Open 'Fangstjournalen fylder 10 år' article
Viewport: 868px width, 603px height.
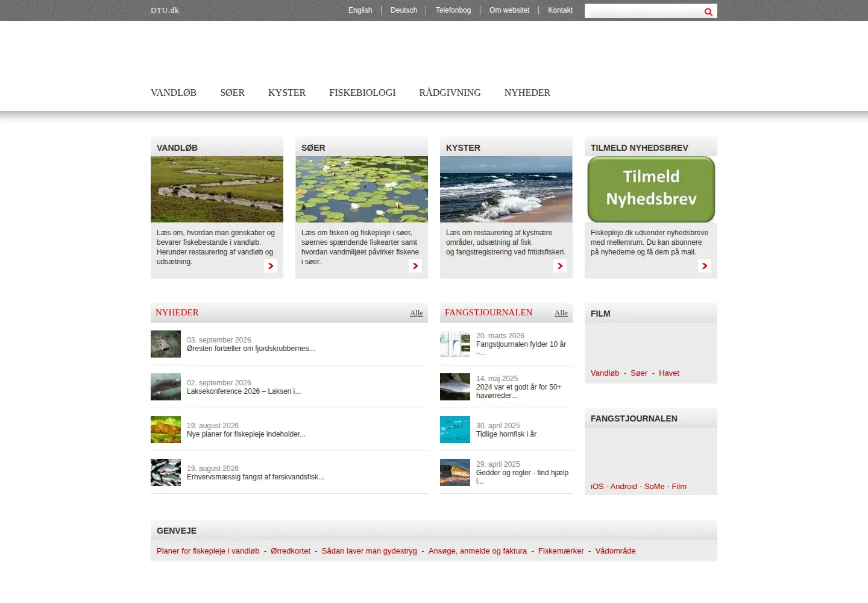[521, 349]
